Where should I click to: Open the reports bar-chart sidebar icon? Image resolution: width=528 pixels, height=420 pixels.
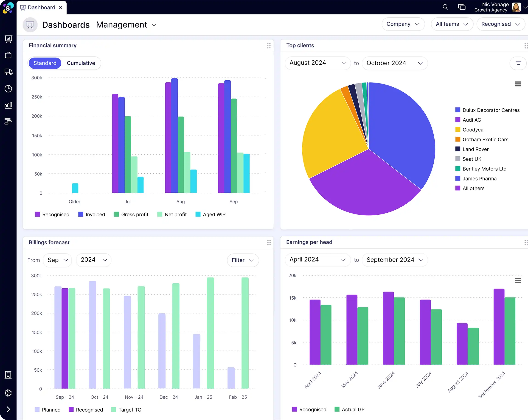(x=8, y=105)
